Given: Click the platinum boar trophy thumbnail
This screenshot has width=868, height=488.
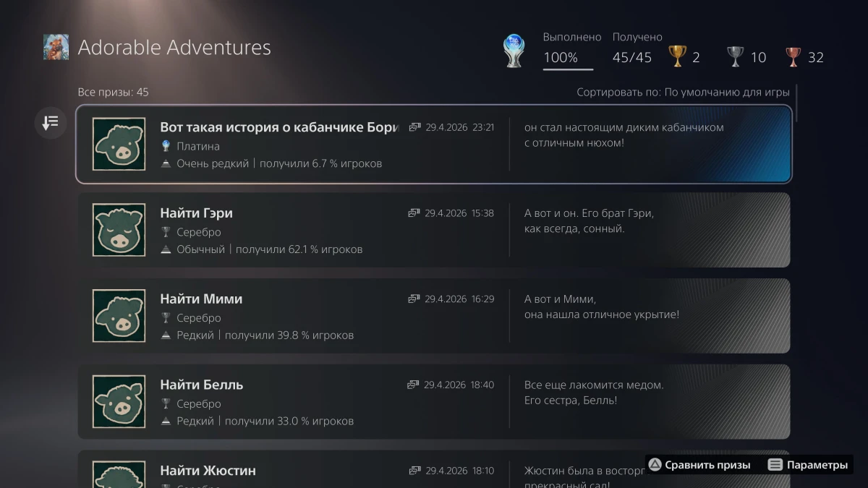Looking at the screenshot, I should [119, 144].
